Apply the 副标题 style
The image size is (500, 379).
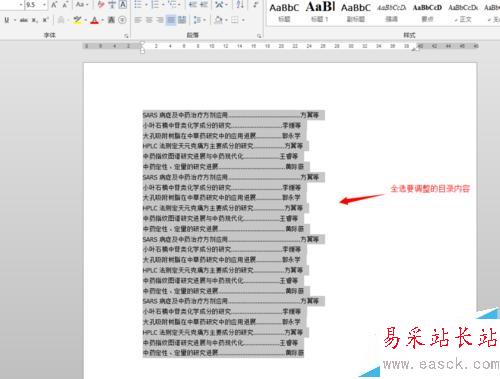point(356,12)
